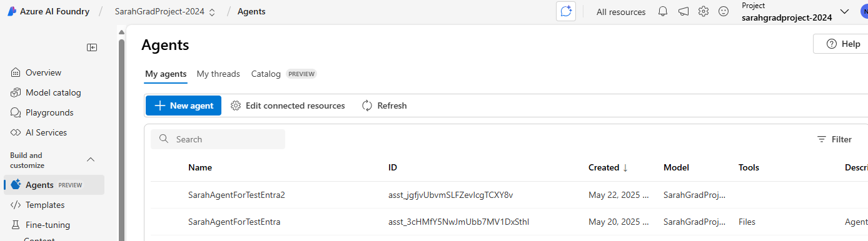Click the Build and customize section label
This screenshot has width=868, height=241.
point(27,160)
